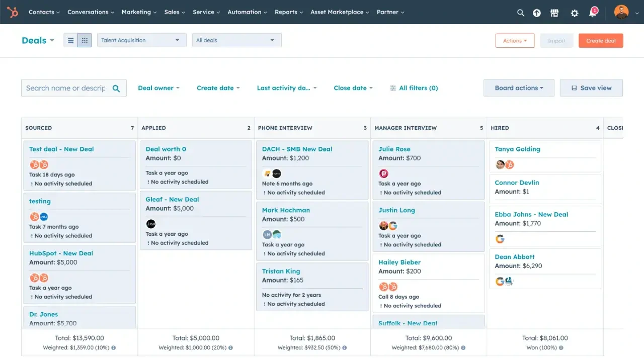644x358 pixels.
Task: Switch to board grid view icon
Action: click(x=85, y=41)
